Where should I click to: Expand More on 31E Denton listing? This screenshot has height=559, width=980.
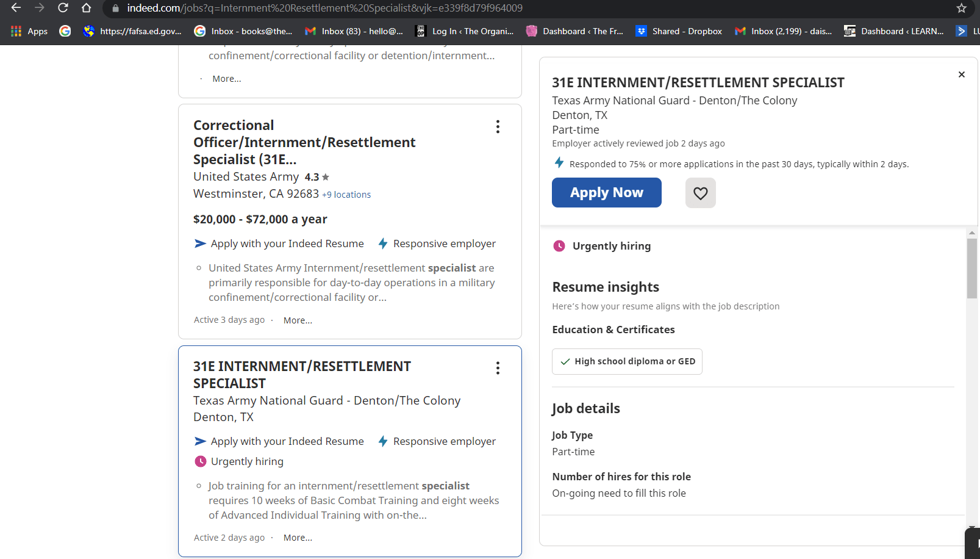(298, 538)
